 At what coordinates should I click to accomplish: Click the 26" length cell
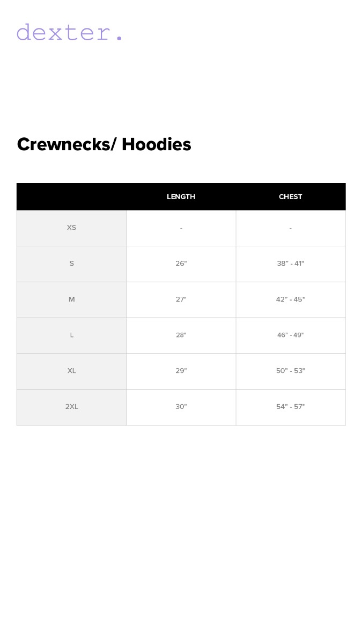[181, 264]
